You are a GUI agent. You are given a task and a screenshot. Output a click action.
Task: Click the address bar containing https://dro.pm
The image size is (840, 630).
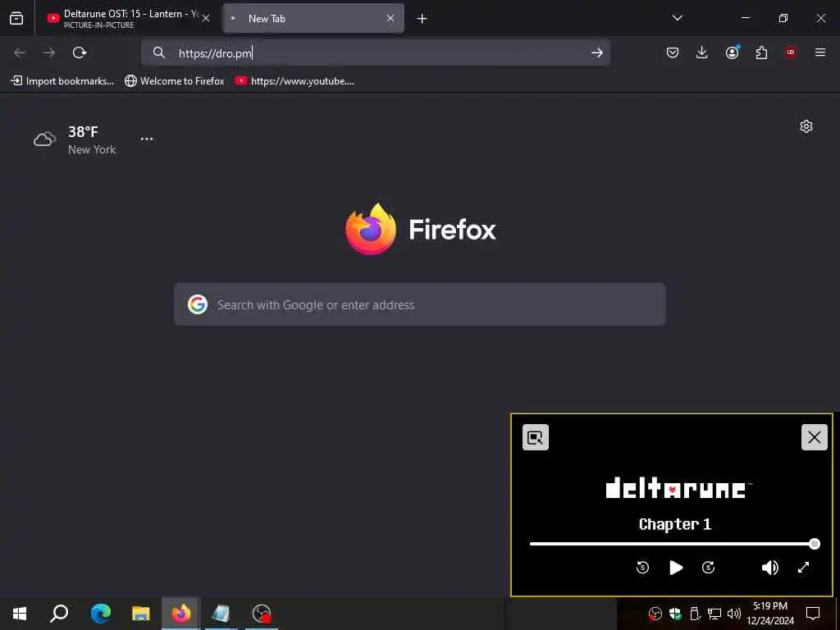(375, 52)
